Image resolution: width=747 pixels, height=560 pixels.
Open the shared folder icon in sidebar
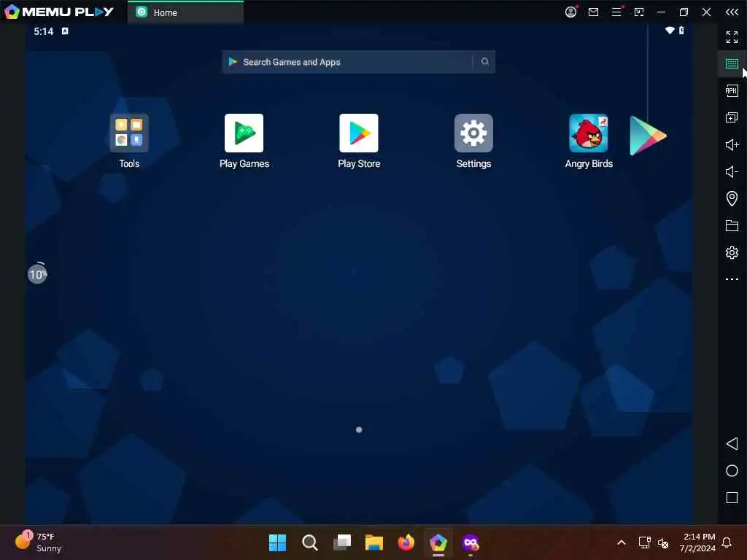pos(732,225)
